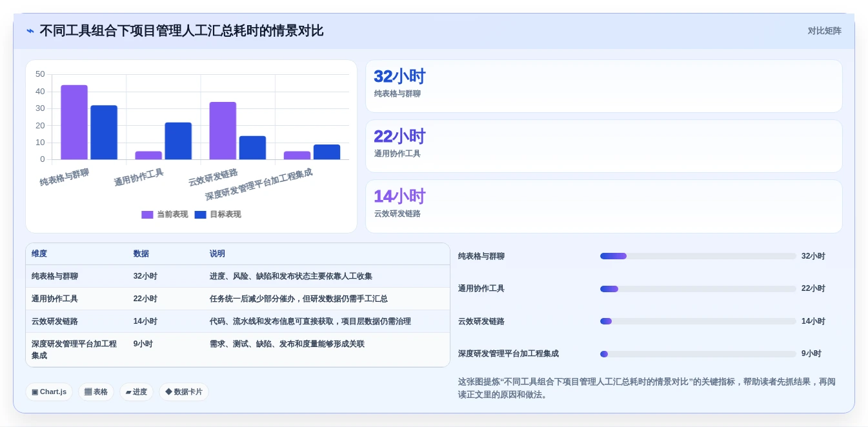Viewport: 868px width, 427px height.
Task: Click description starting 代码、流水线和发布信息
Action: pyautogui.click(x=310, y=321)
